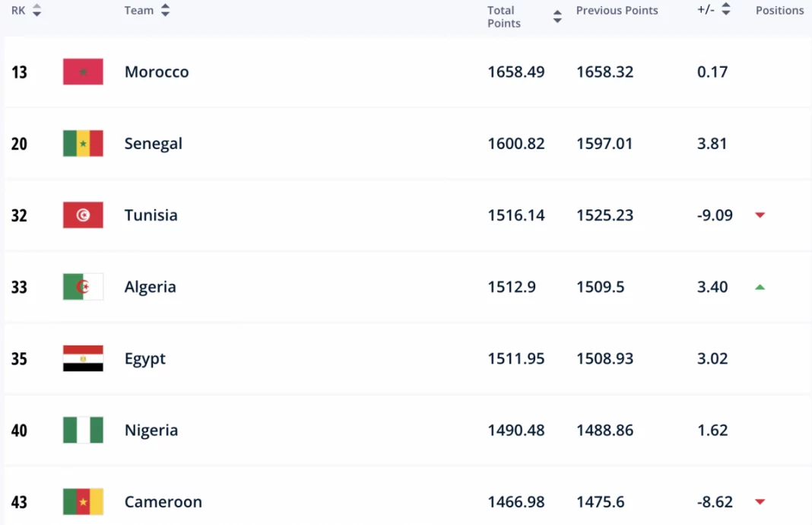The image size is (812, 525).
Task: Click the Egypt flag icon
Action: point(82,358)
